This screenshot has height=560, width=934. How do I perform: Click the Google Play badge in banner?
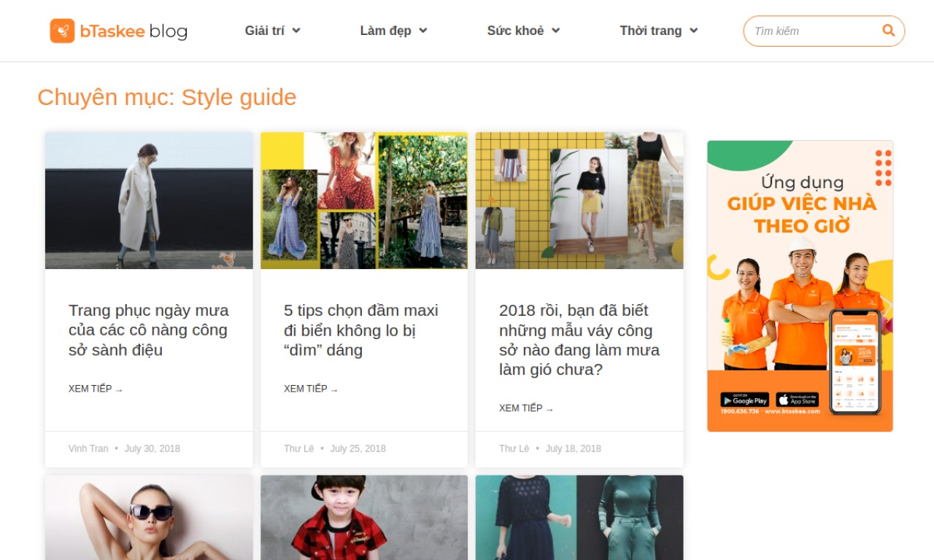click(x=744, y=400)
